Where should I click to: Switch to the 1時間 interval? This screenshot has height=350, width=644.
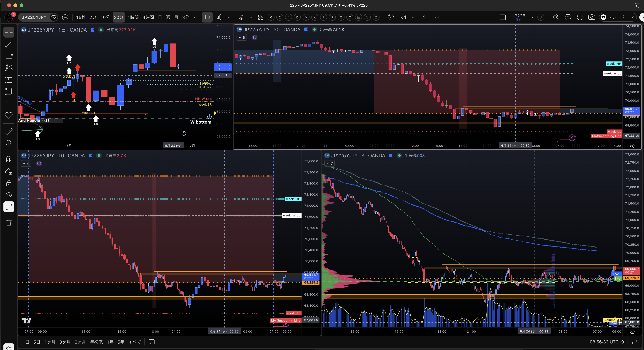pos(133,17)
